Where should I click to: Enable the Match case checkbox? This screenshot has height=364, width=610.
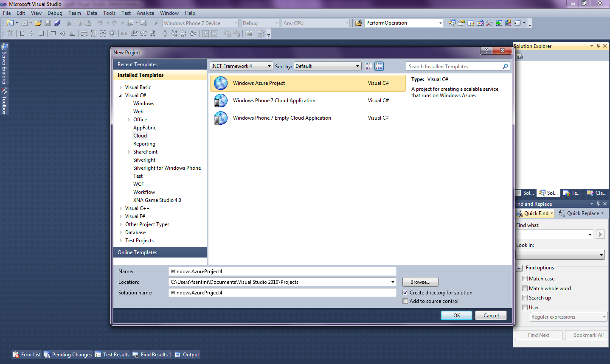point(525,278)
